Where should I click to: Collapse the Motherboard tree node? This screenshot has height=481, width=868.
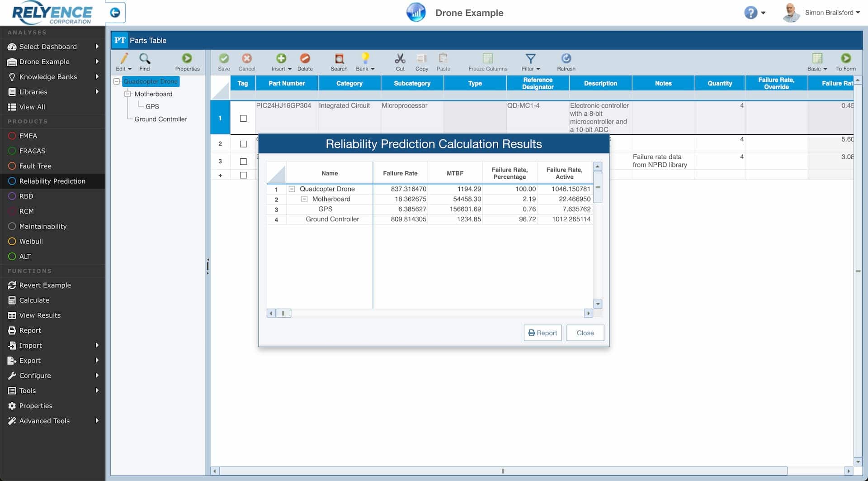[x=128, y=94]
